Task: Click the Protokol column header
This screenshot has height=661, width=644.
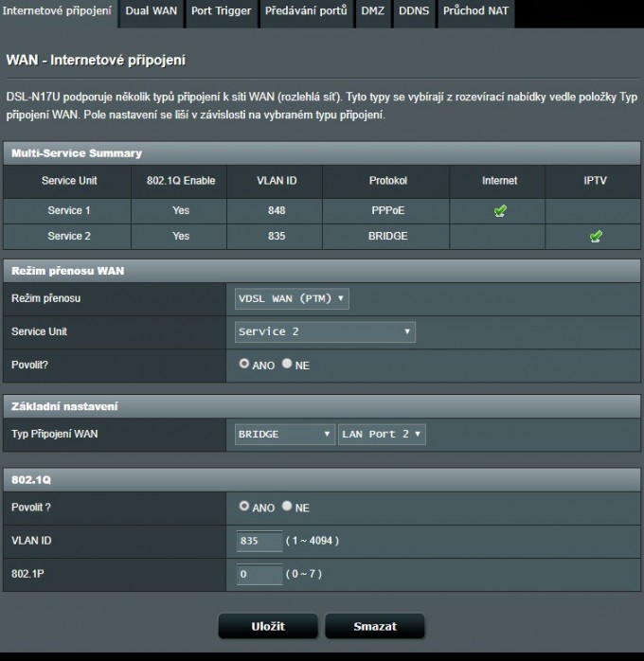Action: coord(387,181)
